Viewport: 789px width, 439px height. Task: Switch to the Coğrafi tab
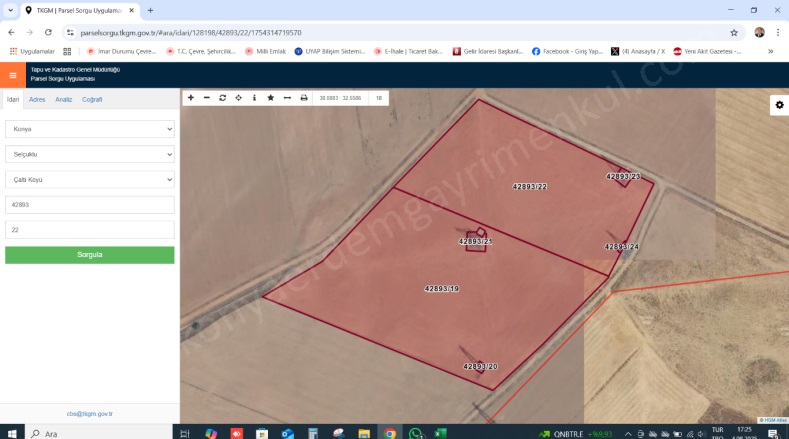pyautogui.click(x=92, y=100)
